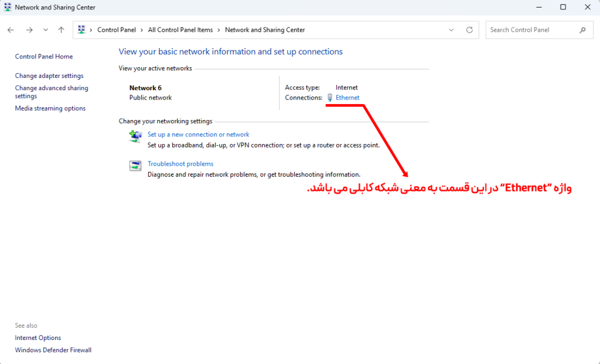Open Change advanced sharing settings

(x=52, y=92)
